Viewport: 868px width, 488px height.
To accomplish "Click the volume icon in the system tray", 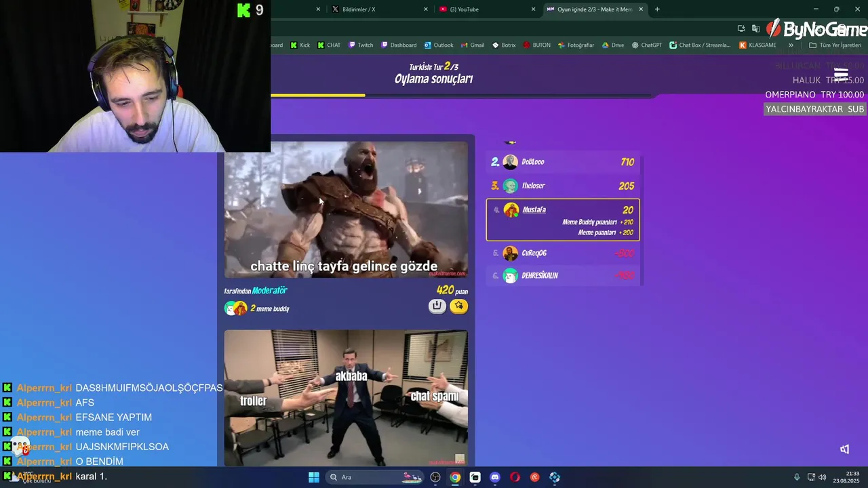I will tap(822, 477).
